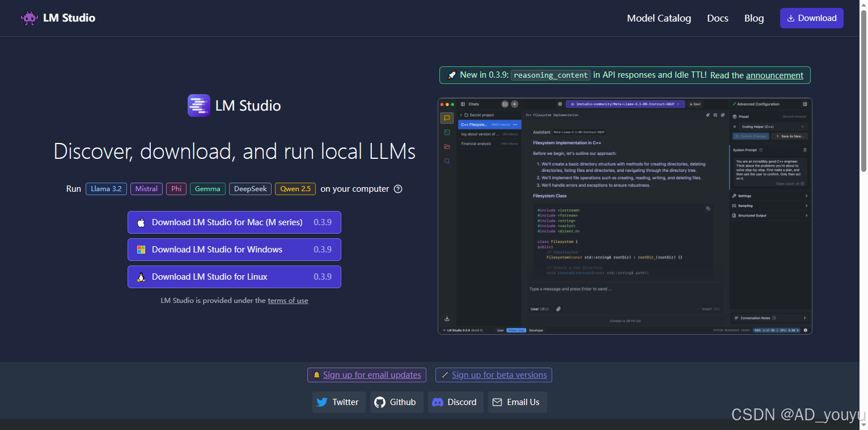Click the purple LM Studio app icon
This screenshot has height=430, width=868.
199,106
